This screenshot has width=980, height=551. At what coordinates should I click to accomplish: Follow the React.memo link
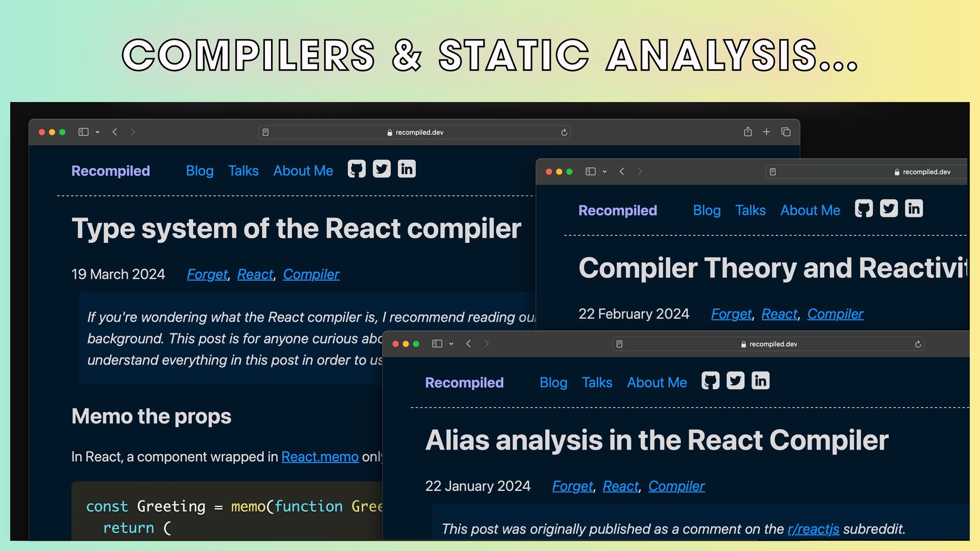(320, 457)
